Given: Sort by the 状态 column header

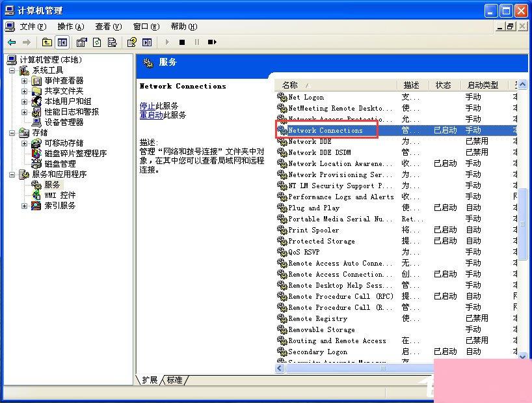Looking at the screenshot, I should (444, 85).
